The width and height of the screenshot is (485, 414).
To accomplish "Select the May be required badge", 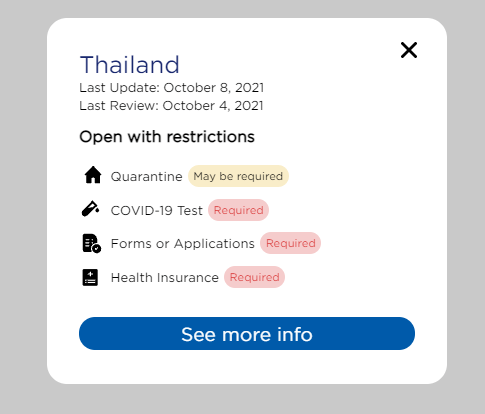I will pos(238,176).
